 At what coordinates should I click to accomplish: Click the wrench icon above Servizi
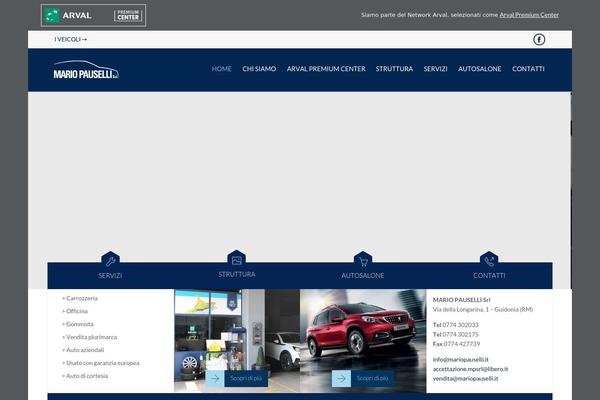[110, 261]
